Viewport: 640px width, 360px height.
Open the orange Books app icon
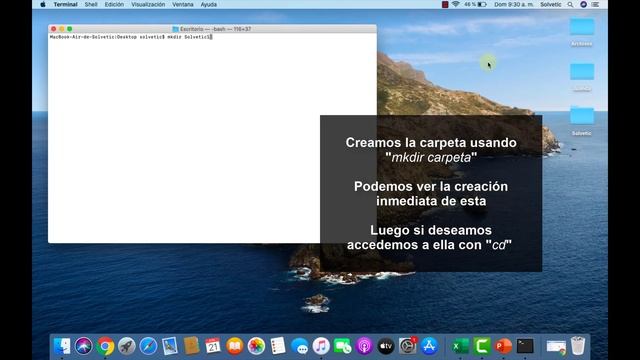pyautogui.click(x=234, y=346)
